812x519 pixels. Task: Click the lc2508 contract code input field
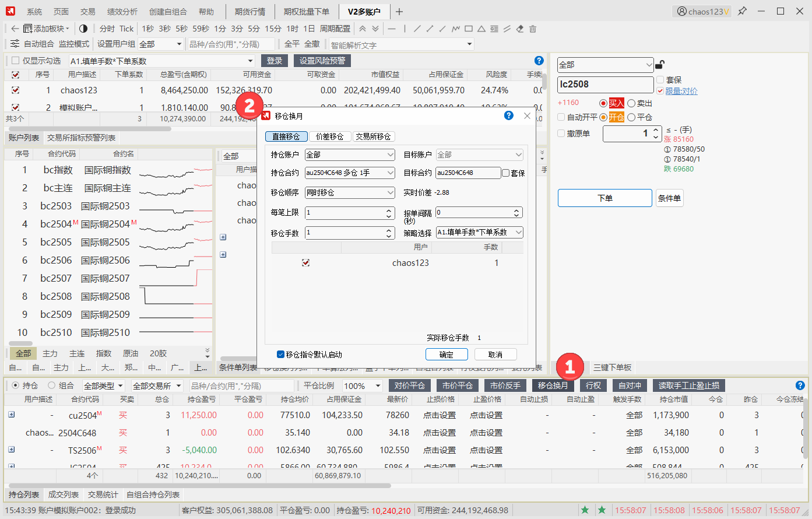coord(606,85)
